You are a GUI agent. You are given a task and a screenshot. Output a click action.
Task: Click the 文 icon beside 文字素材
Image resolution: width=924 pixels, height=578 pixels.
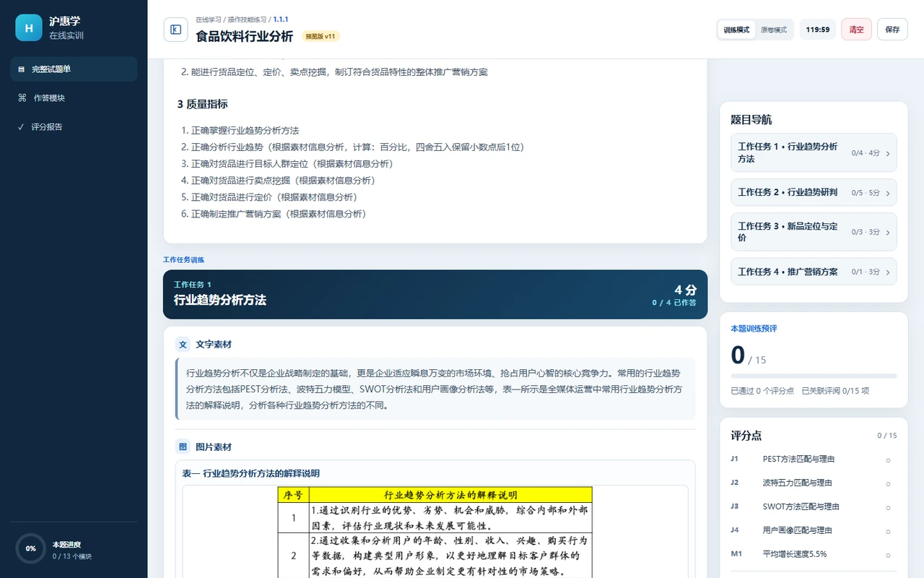point(183,345)
